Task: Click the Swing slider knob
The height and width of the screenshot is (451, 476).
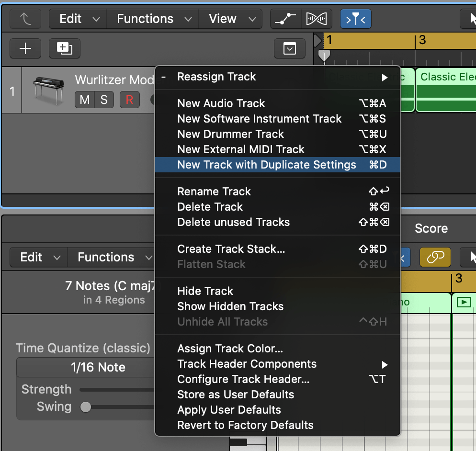Action: (86, 407)
